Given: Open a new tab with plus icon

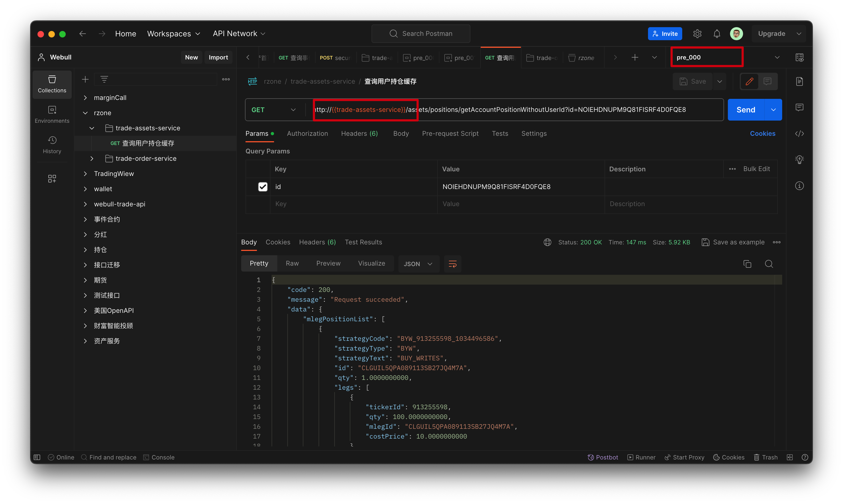Looking at the screenshot, I should (x=635, y=57).
